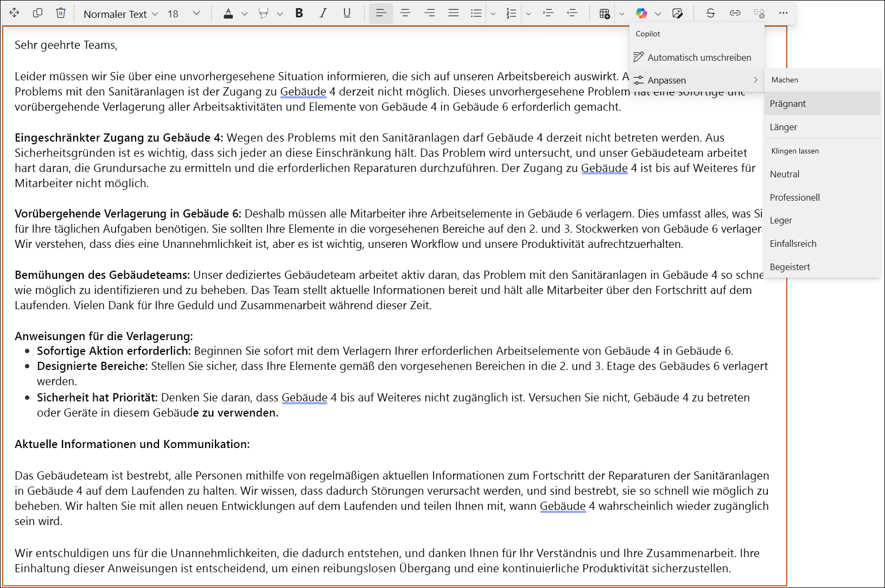The height and width of the screenshot is (588, 885).
Task: Align text left
Action: point(381,13)
